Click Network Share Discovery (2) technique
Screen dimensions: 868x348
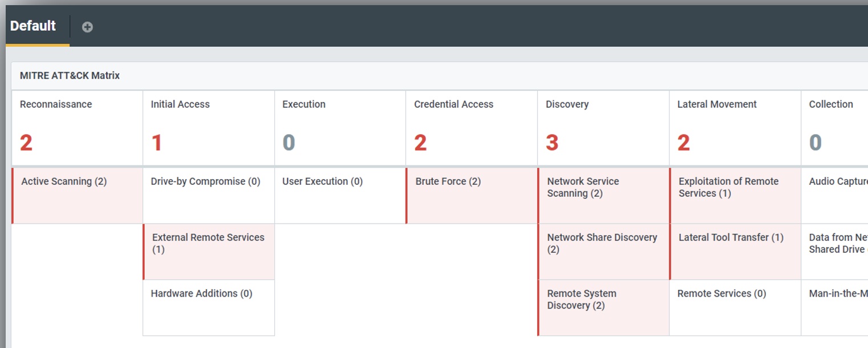tap(603, 251)
